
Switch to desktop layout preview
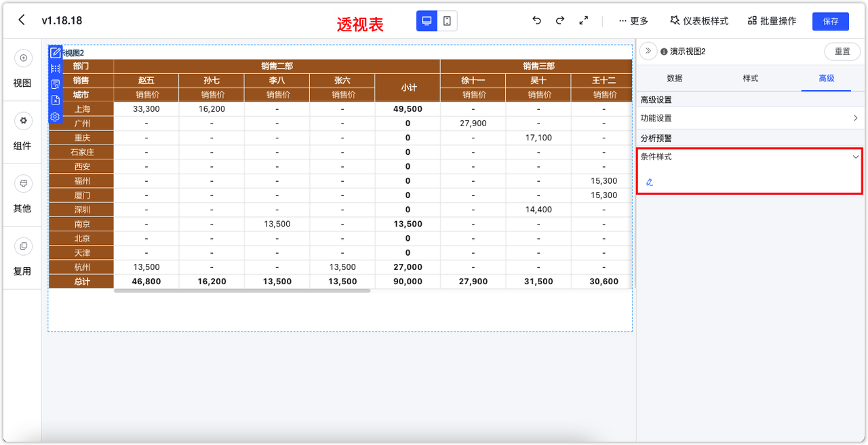click(427, 21)
